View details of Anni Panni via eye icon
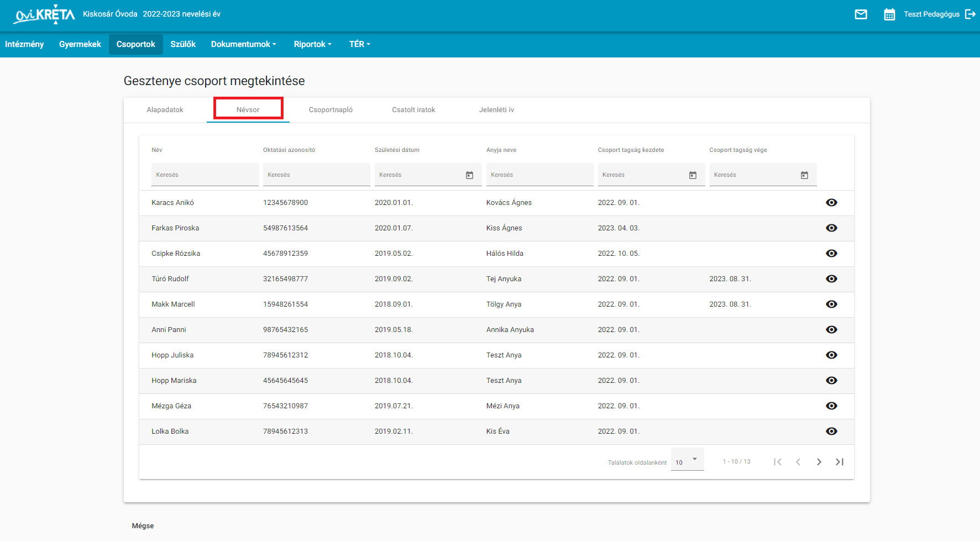Screen dimensions: 980x542 [x=831, y=330]
